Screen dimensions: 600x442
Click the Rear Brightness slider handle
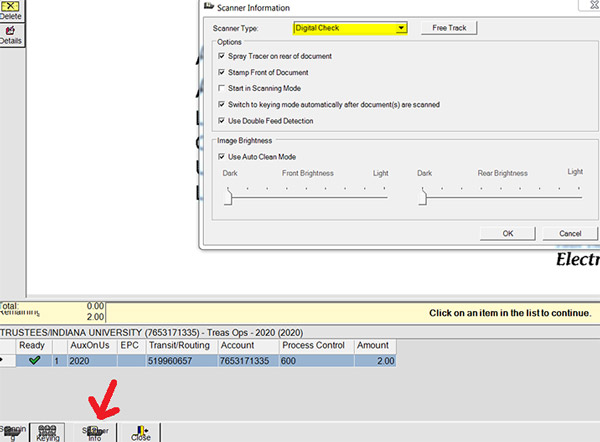pyautogui.click(x=421, y=198)
